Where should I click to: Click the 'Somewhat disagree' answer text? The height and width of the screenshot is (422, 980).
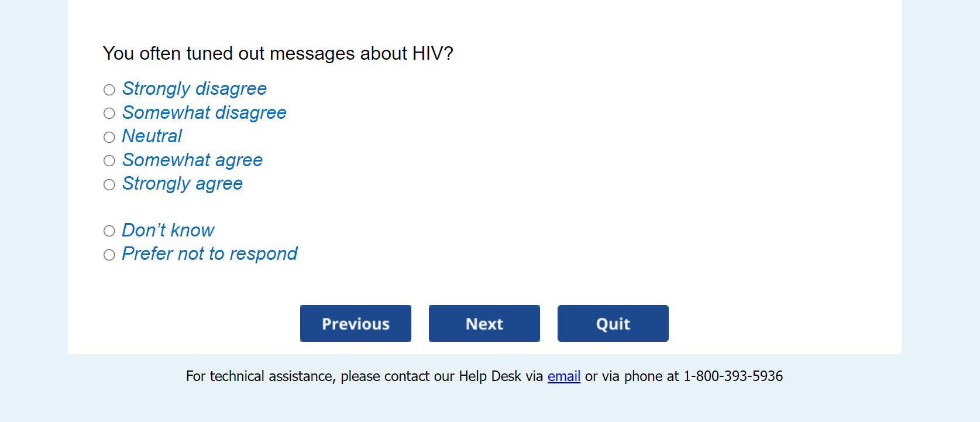[204, 112]
